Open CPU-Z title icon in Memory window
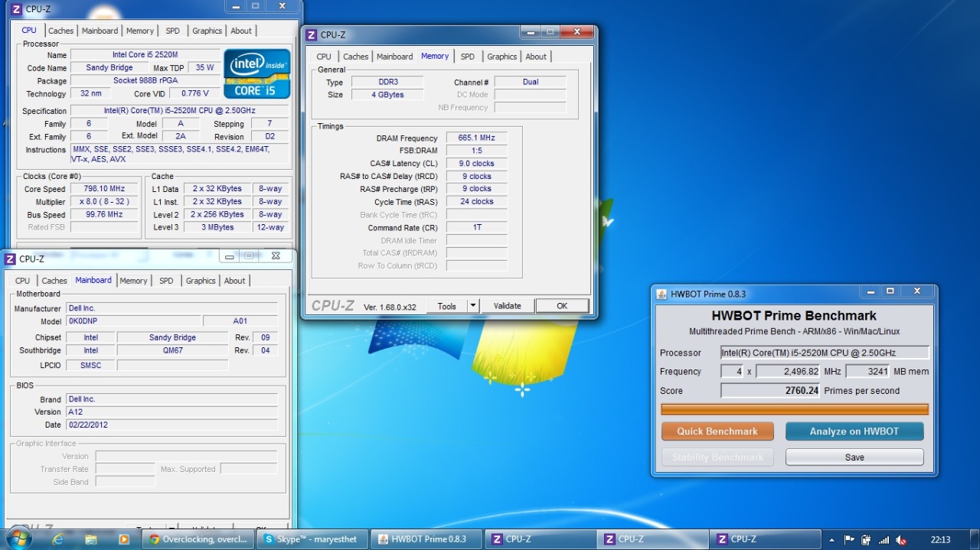The width and height of the screenshot is (980, 550). pos(312,34)
